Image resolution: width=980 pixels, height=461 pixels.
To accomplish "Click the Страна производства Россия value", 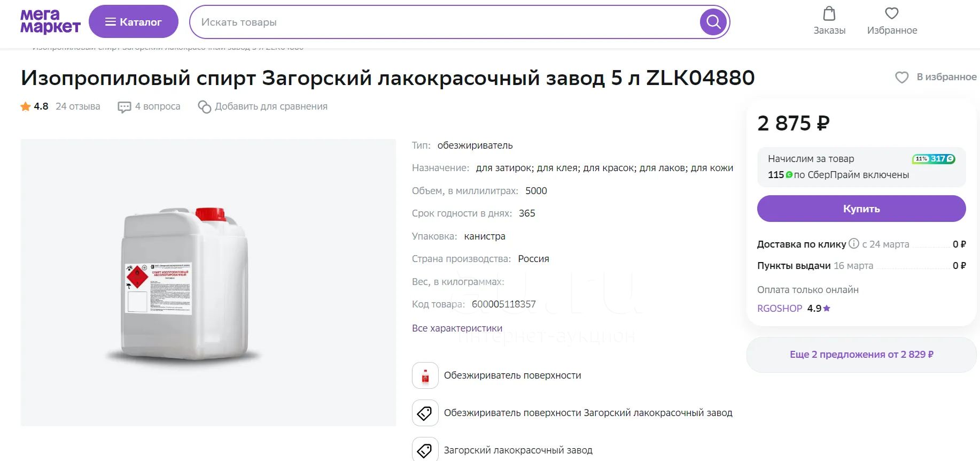I will pos(533,259).
